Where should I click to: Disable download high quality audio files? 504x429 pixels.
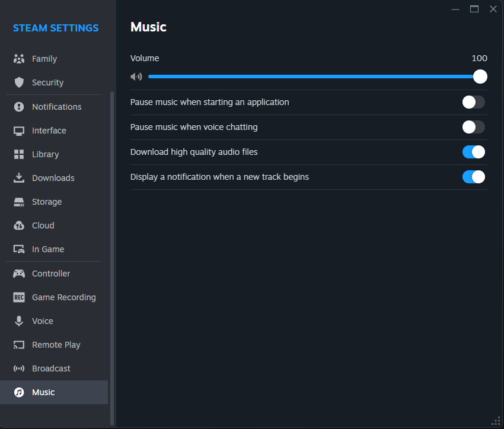474,152
